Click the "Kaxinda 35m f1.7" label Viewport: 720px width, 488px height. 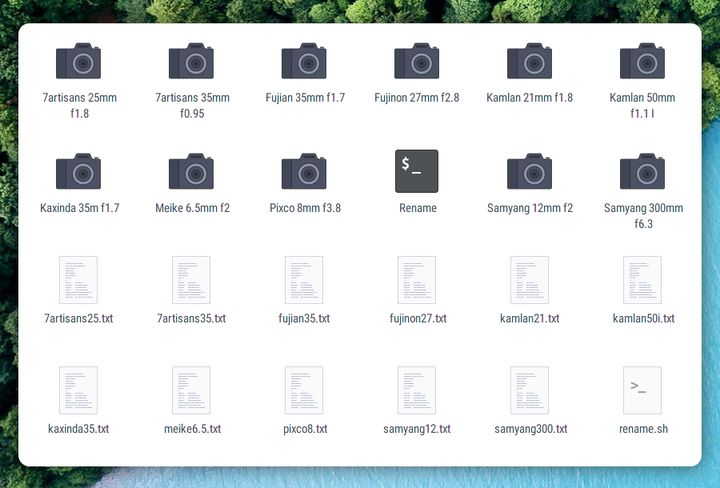[x=79, y=208]
